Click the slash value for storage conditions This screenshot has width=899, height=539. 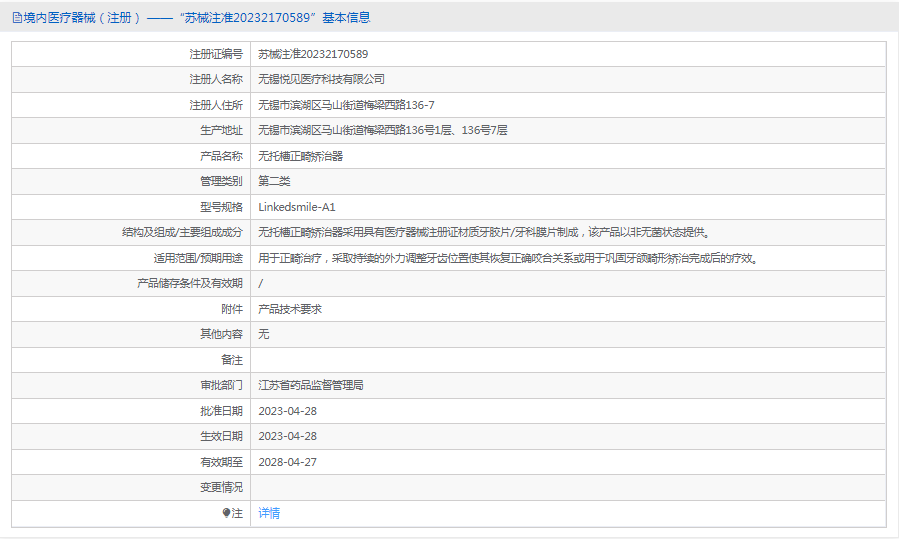click(x=261, y=283)
